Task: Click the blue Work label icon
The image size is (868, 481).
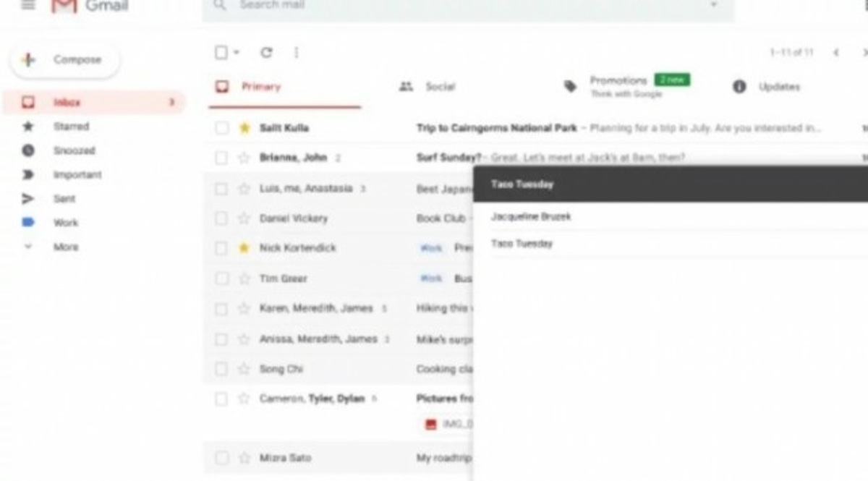Action: (28, 223)
